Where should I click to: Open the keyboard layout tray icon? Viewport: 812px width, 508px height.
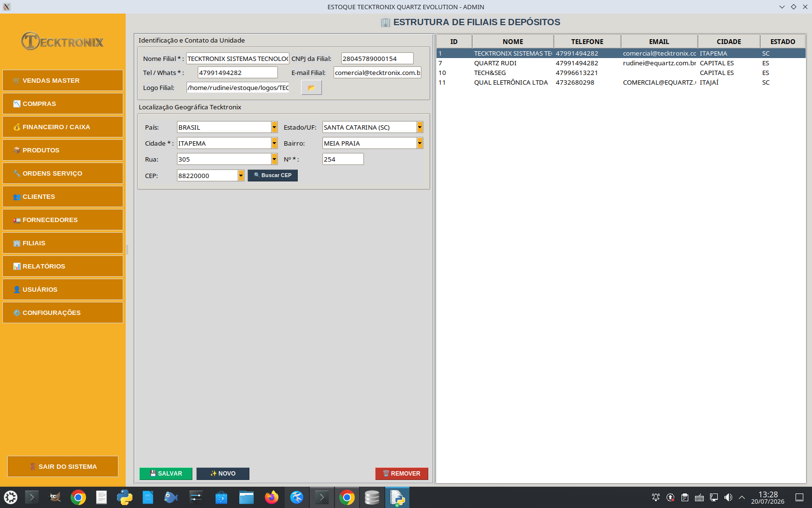[699, 497]
